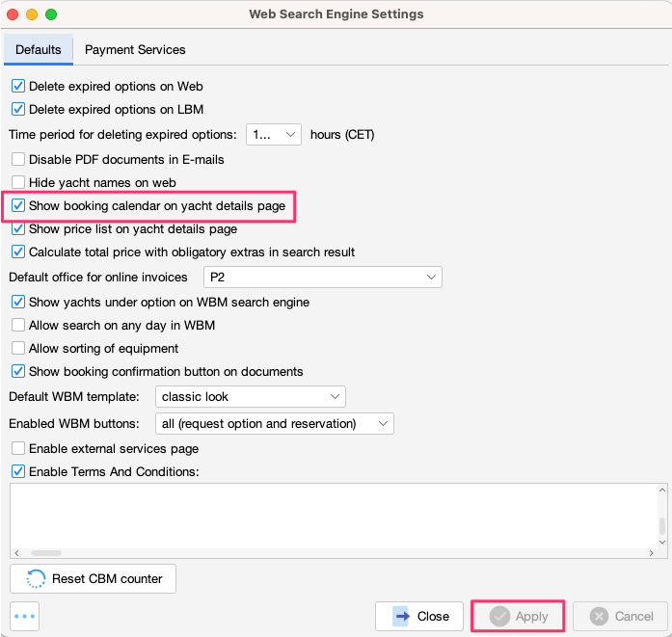This screenshot has width=672, height=637.
Task: Expand the Default WBM template dropdown
Action: (x=251, y=397)
